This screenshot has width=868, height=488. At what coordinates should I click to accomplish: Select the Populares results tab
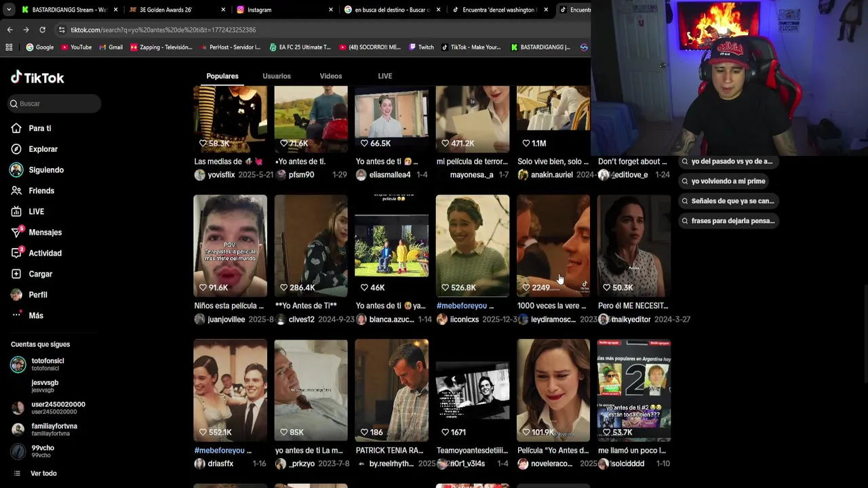pos(222,76)
